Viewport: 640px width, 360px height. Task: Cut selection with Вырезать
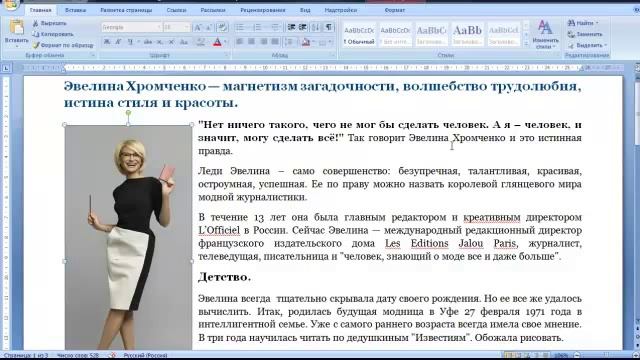point(50,23)
